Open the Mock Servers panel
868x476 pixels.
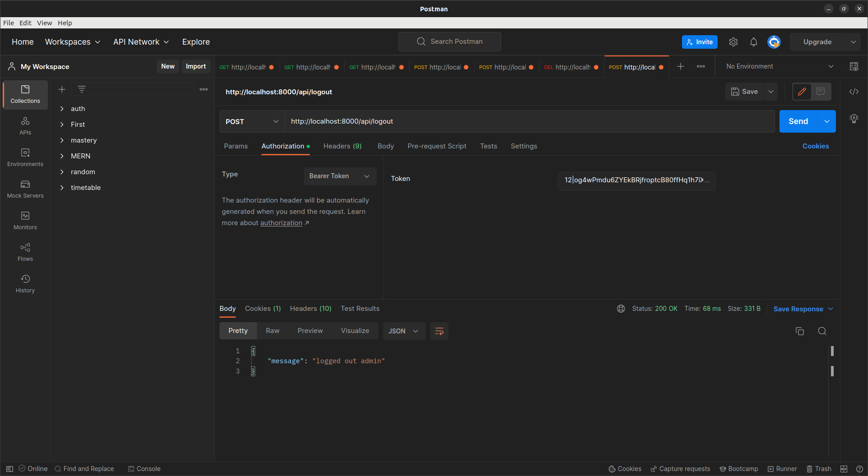pyautogui.click(x=25, y=189)
